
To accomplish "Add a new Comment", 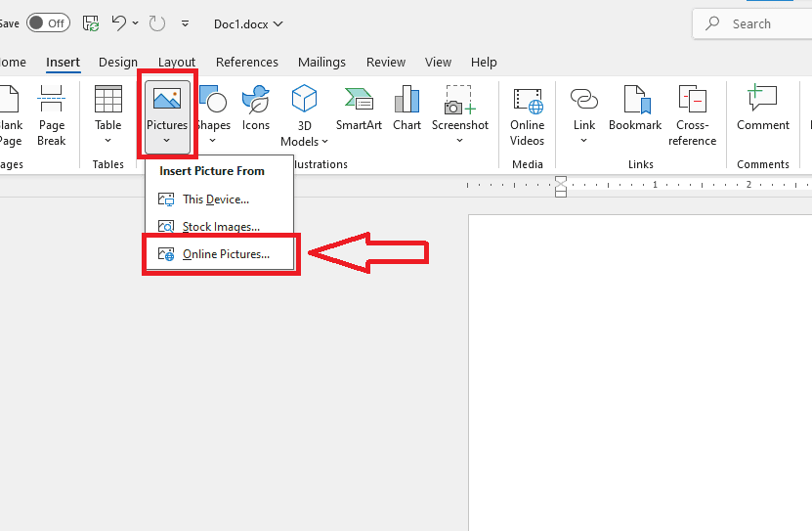I will (763, 109).
